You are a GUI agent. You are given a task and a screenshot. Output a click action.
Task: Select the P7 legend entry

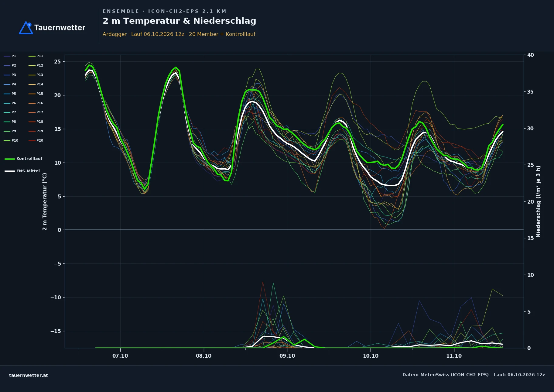tap(10, 112)
